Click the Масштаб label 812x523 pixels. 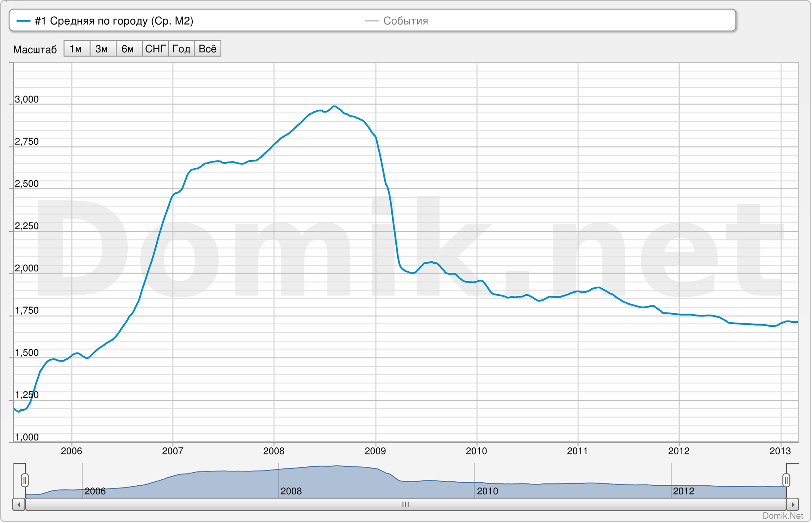pos(35,50)
